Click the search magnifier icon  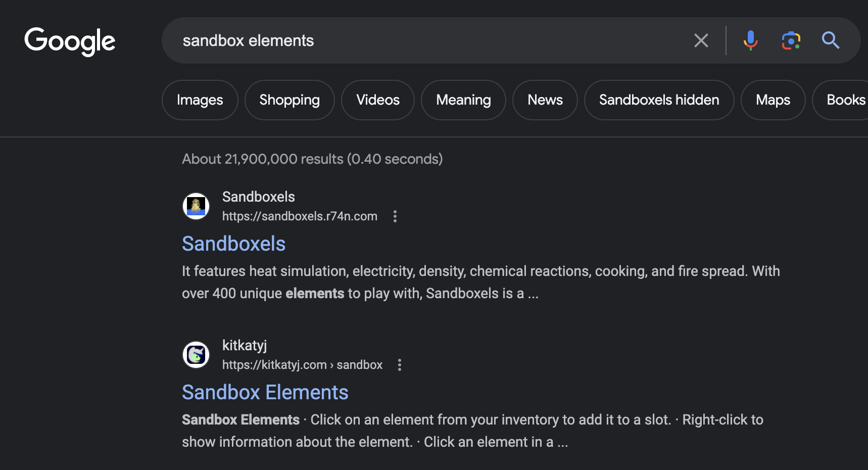pos(831,40)
